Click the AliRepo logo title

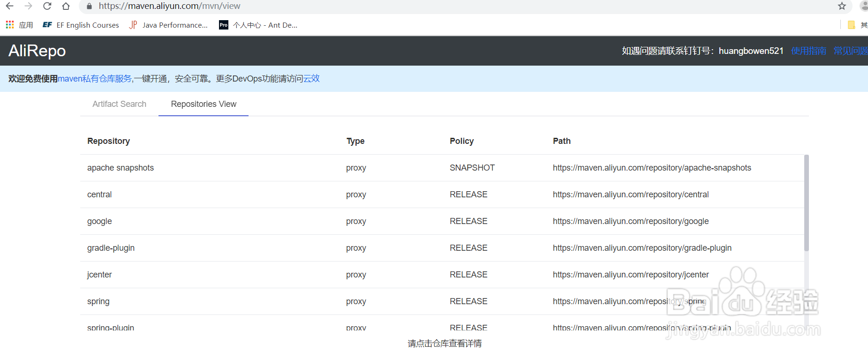37,51
